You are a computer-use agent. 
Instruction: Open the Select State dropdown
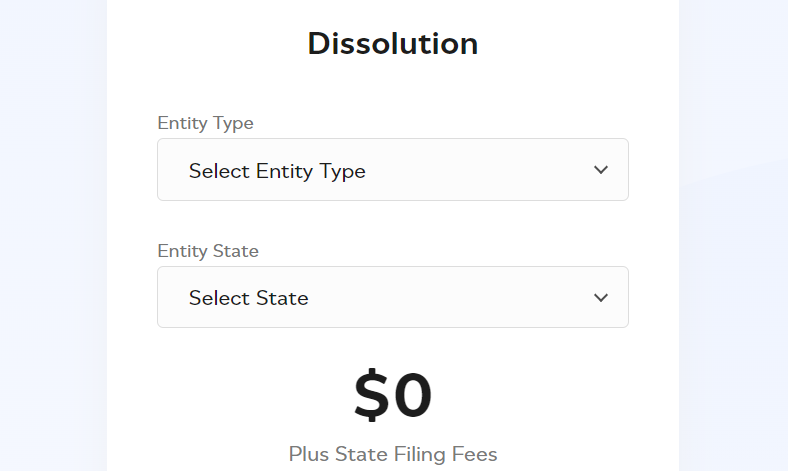pyautogui.click(x=392, y=297)
